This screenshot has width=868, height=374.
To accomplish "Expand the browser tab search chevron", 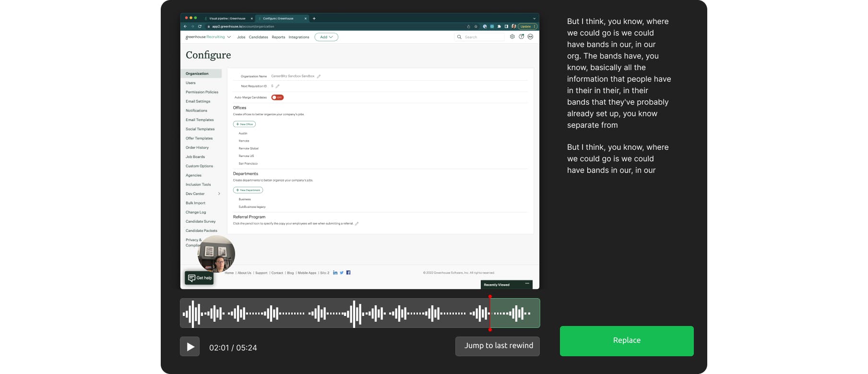I will pos(534,19).
